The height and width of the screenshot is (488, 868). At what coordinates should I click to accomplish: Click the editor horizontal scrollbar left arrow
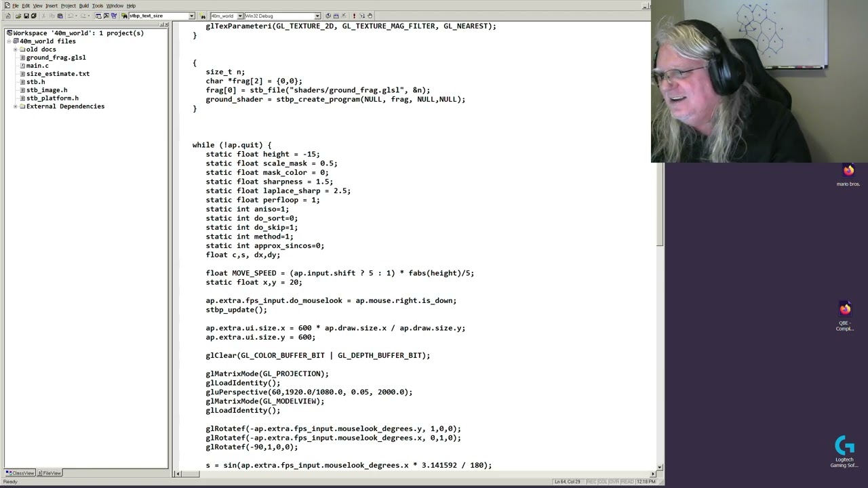pos(176,474)
